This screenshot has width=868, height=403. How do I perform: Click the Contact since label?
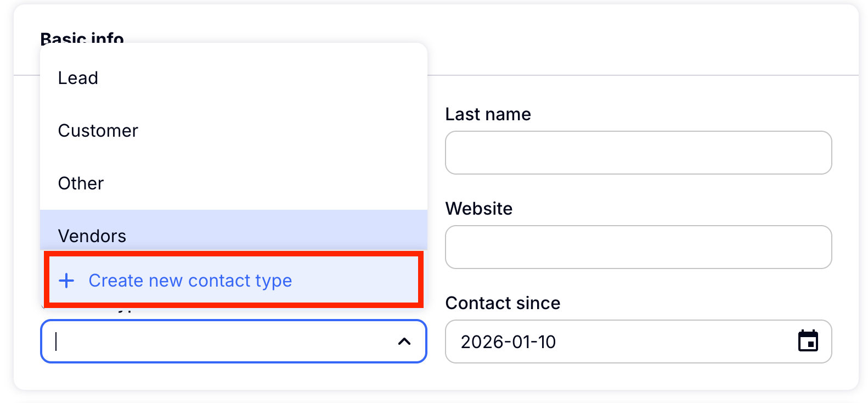tap(503, 303)
